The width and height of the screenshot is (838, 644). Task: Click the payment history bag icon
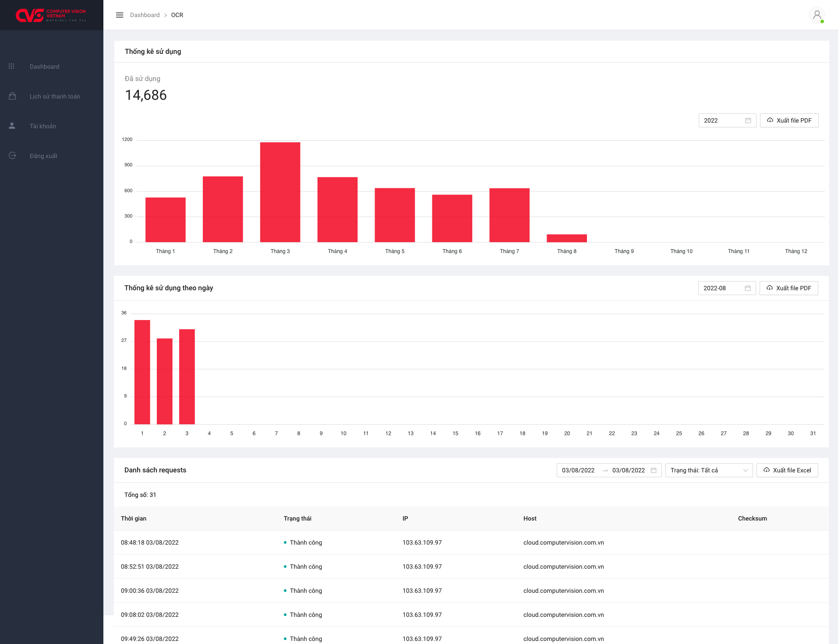12,96
